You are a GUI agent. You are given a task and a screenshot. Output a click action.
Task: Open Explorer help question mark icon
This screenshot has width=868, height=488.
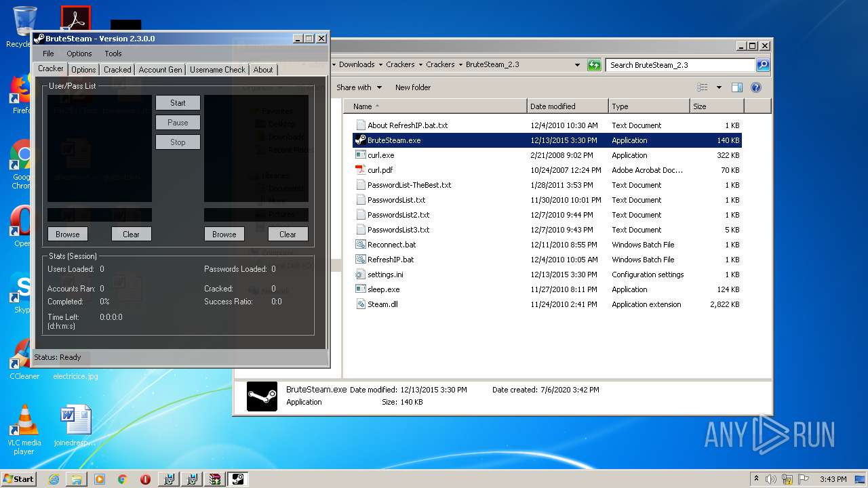pyautogui.click(x=756, y=87)
